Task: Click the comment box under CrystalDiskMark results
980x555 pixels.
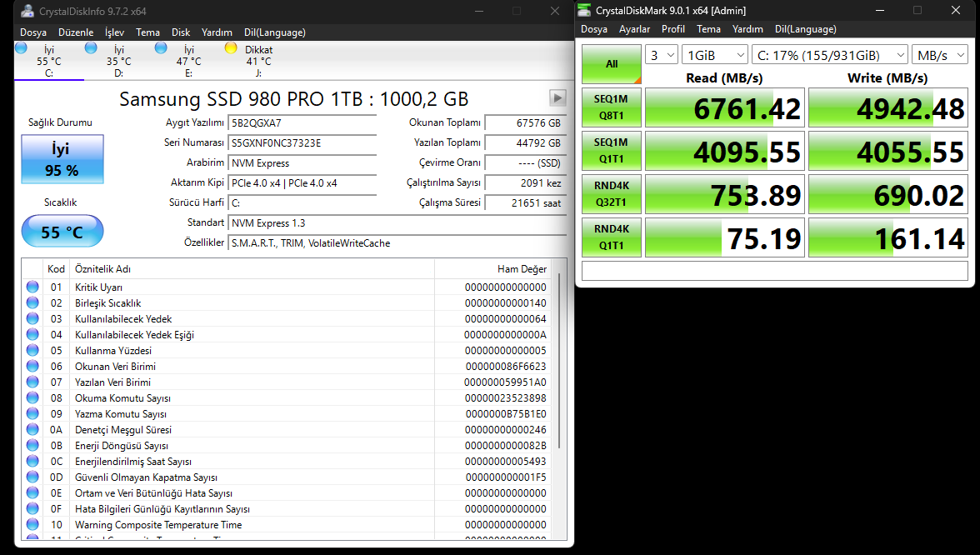Action: pos(774,271)
